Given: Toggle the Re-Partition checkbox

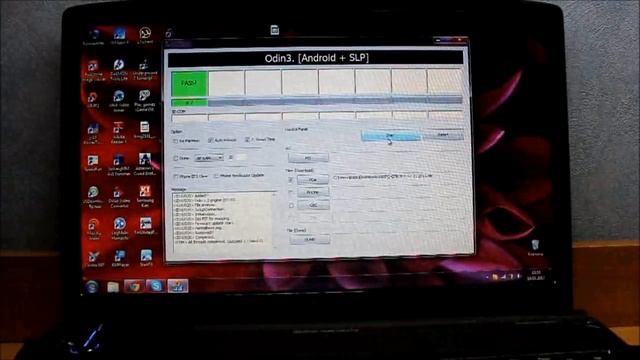Looking at the screenshot, I should (x=176, y=141).
